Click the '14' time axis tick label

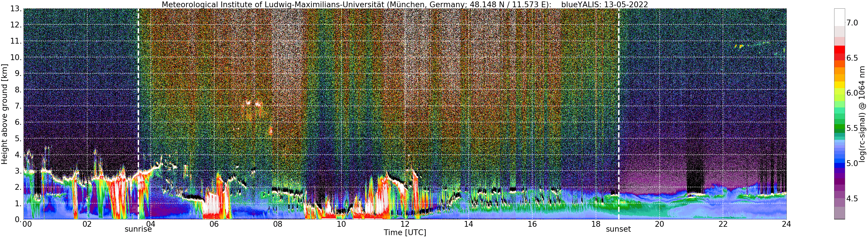tap(468, 224)
